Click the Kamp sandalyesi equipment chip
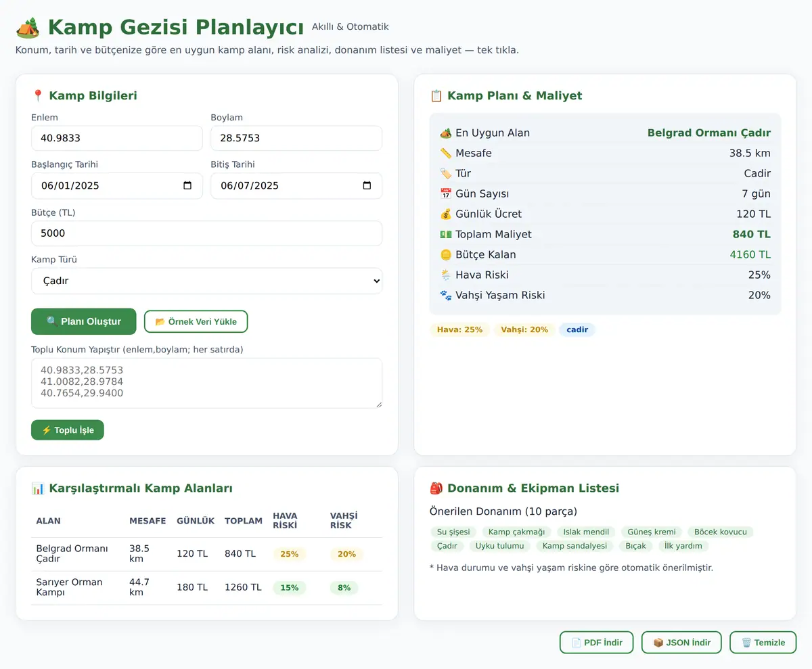The width and height of the screenshot is (812, 669). click(x=574, y=546)
